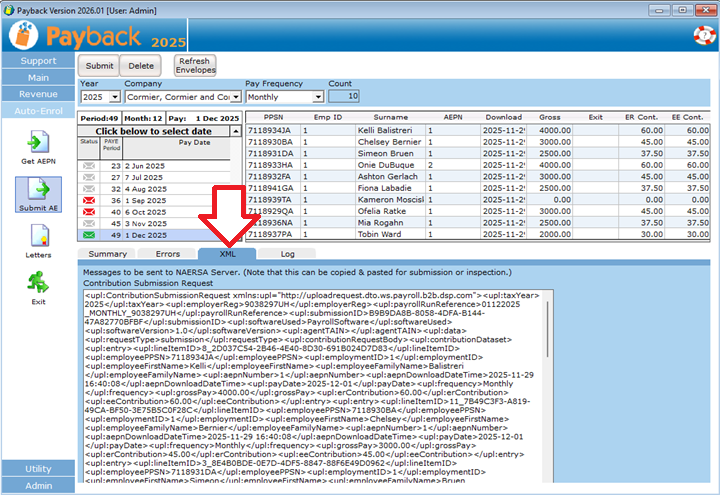This screenshot has height=495, width=720.
Task: Open the Letters icon
Action: pos(39,238)
